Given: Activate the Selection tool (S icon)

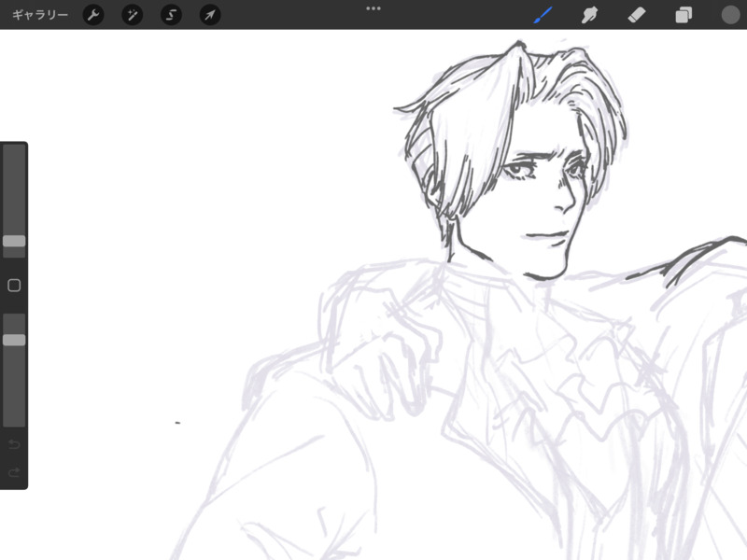Looking at the screenshot, I should (x=171, y=15).
